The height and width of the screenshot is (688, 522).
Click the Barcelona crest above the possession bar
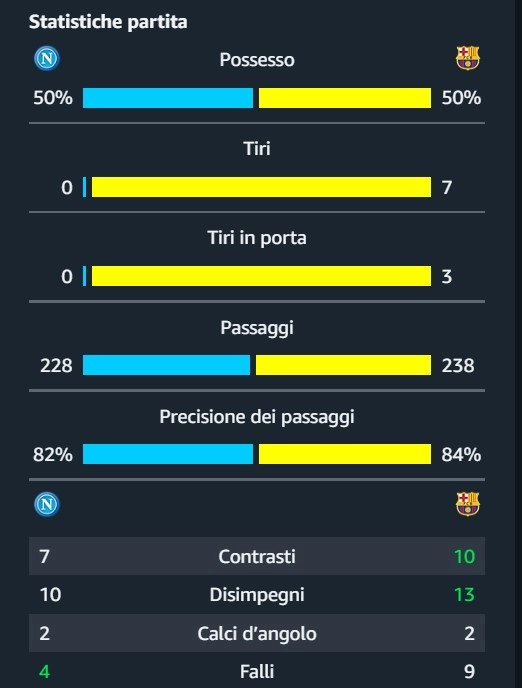pos(468,58)
